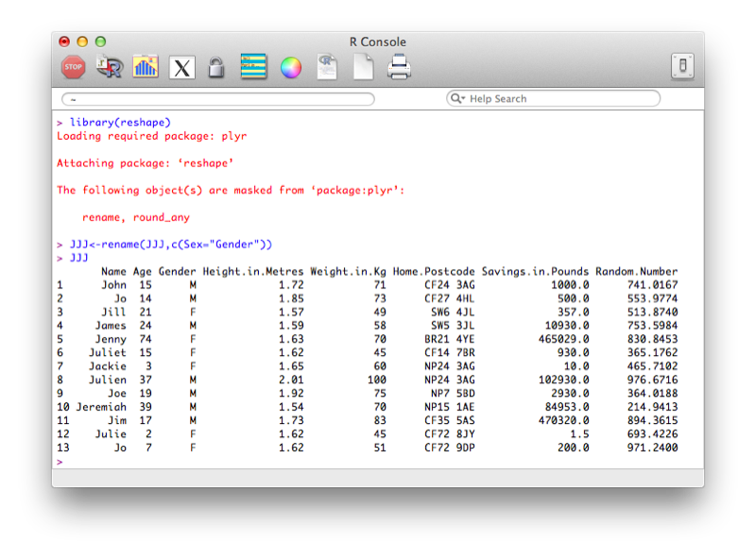This screenshot has width=756, height=559.
Task: Print the console with printer icon
Action: [x=399, y=67]
